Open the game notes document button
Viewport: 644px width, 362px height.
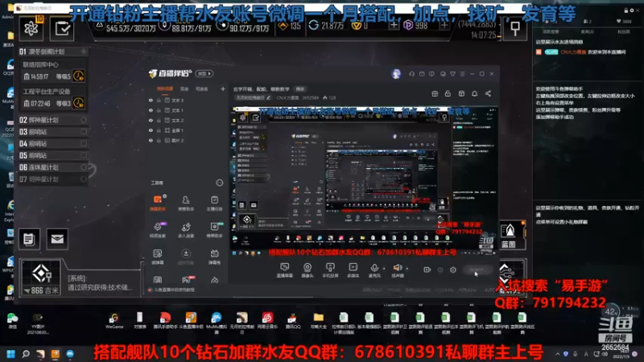(29, 238)
